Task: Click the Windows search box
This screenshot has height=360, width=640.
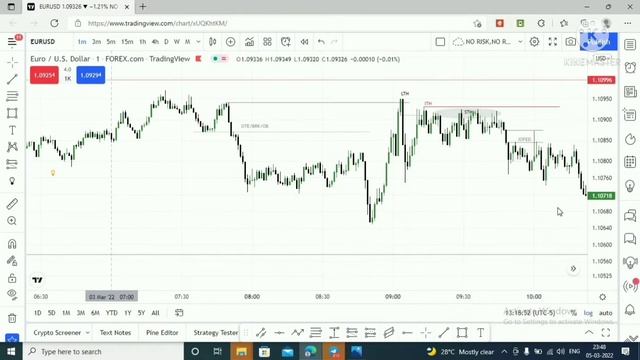Action: pyautogui.click(x=104, y=351)
